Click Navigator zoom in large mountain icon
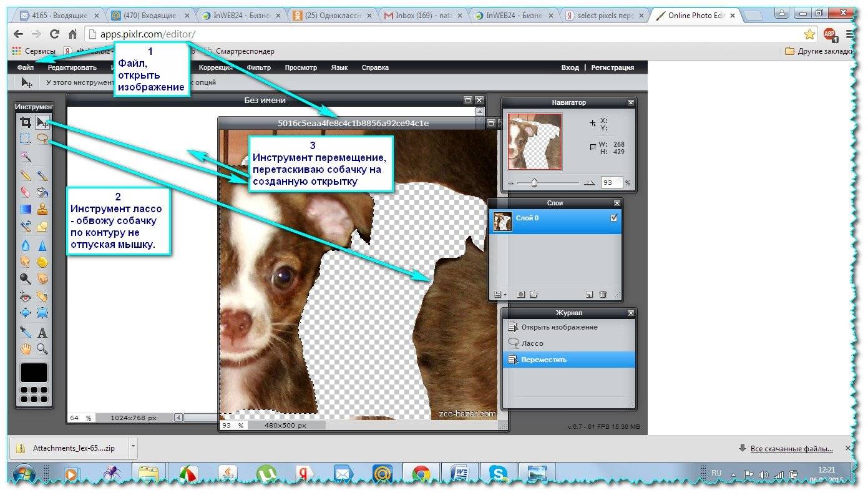The height and width of the screenshot is (495, 868). point(589,183)
